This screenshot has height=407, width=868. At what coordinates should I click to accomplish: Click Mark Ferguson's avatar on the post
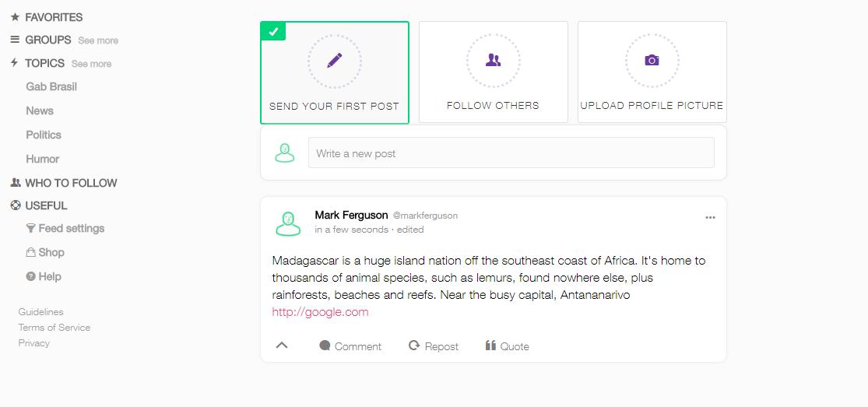pos(288,223)
